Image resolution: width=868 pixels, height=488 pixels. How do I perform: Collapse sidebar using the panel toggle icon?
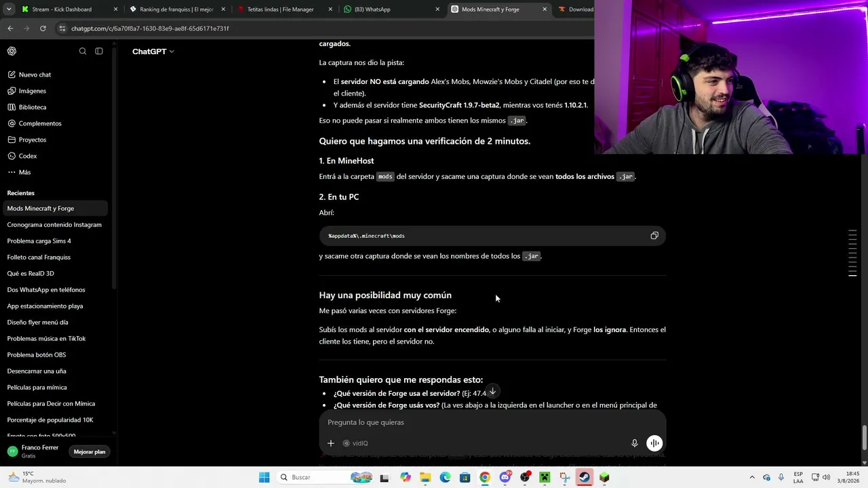[x=99, y=52]
